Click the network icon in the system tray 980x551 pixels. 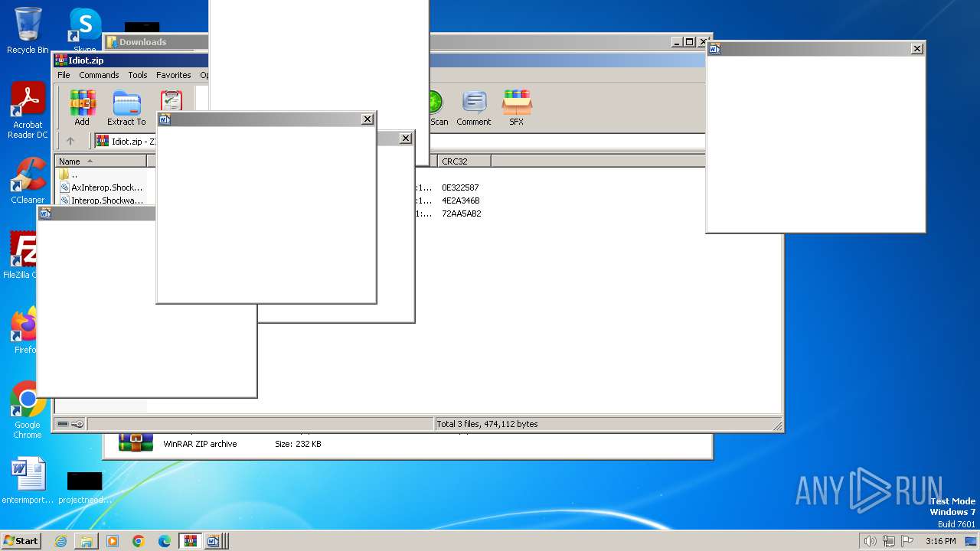point(889,541)
